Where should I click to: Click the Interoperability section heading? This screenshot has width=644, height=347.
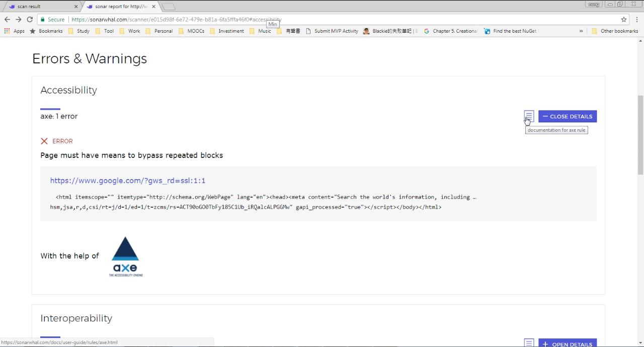coord(76,318)
